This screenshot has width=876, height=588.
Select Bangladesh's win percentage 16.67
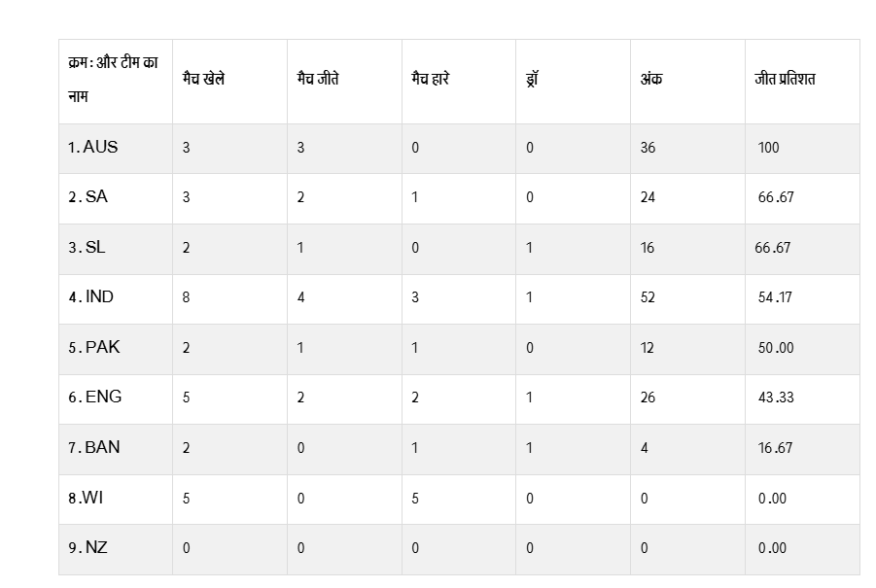(775, 448)
